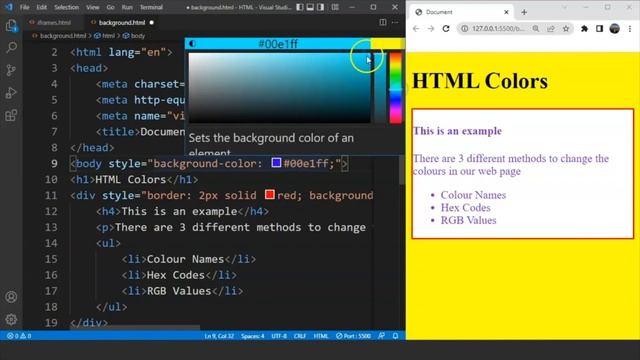The height and width of the screenshot is (360, 640).
Task: Click the blue color swatch on line 9
Action: point(276,163)
